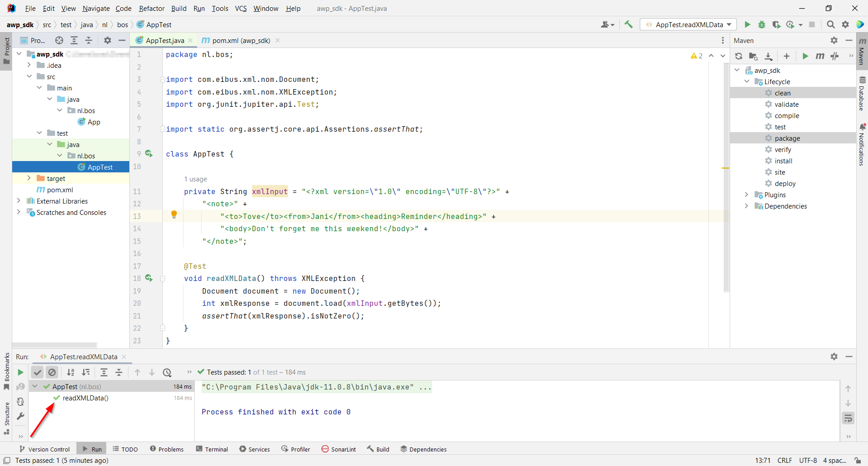Click the yellow lightbulb intention icon
The width and height of the screenshot is (868, 466).
[174, 214]
